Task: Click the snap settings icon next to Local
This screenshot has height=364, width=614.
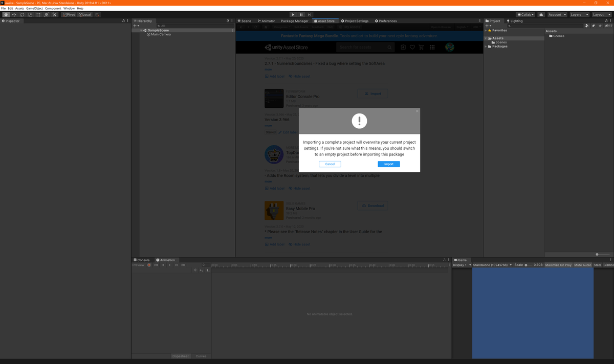Action: click(97, 15)
